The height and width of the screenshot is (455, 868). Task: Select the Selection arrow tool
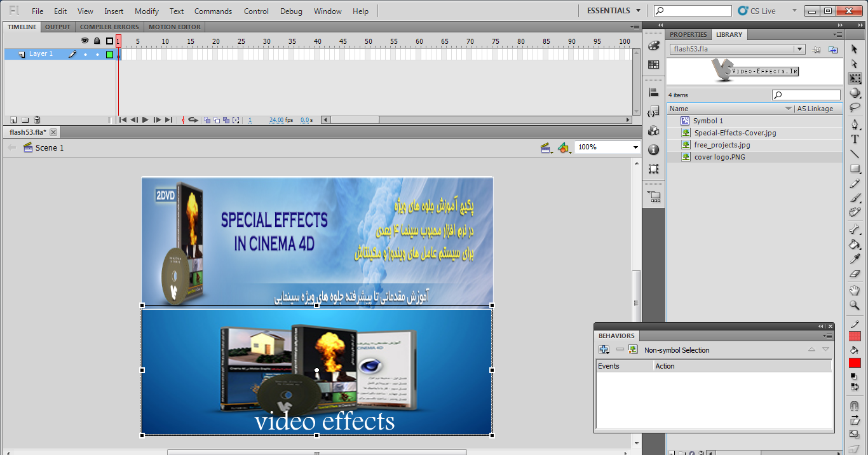point(855,49)
